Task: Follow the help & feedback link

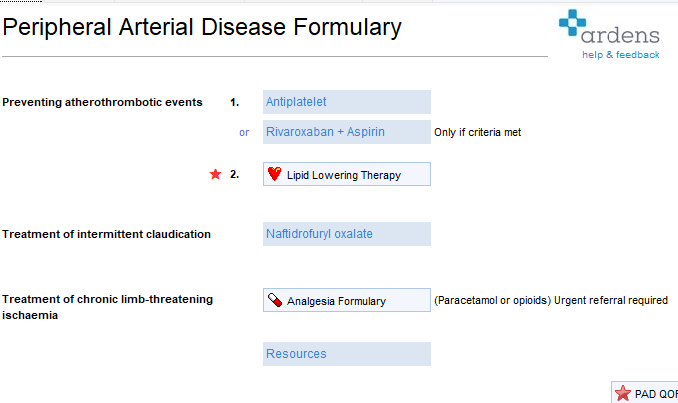Action: (621, 55)
